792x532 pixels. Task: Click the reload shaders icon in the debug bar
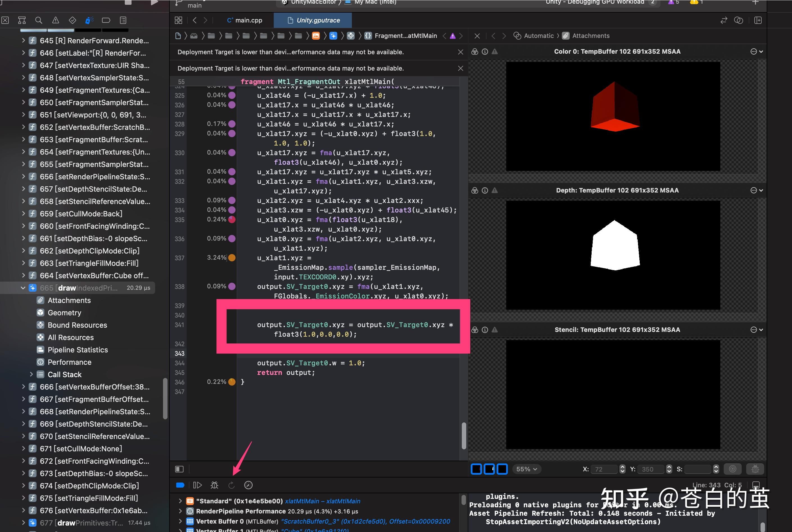tap(232, 485)
